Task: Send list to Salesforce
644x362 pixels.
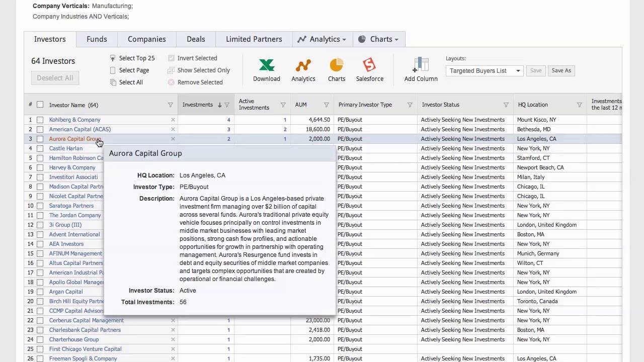Action: [370, 70]
